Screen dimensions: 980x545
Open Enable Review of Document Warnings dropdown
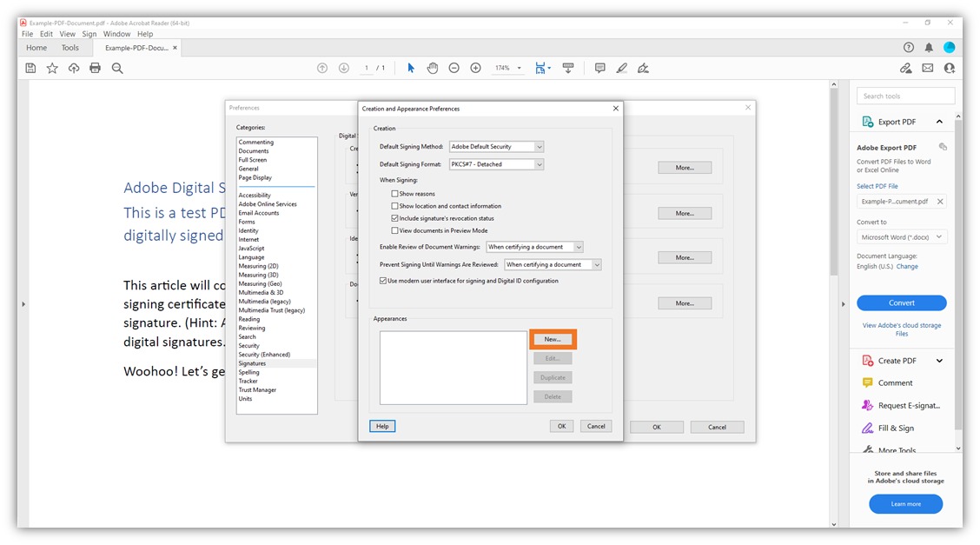[534, 247]
